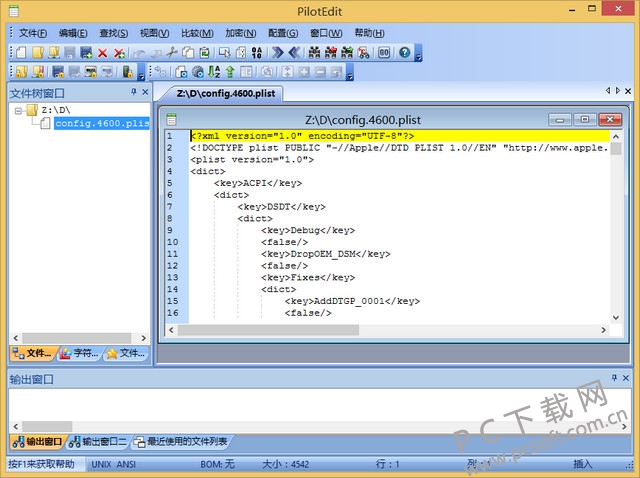Indent with the double right chevron icon

[x=278, y=53]
